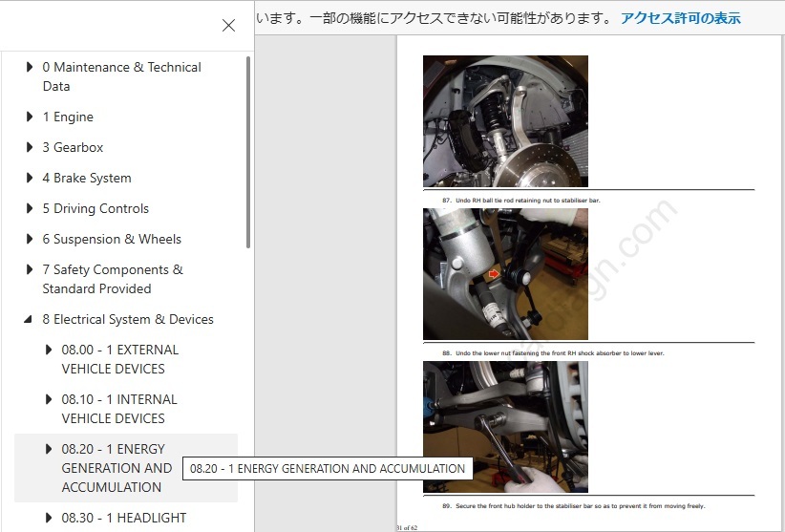Click the アクセス許可の表示 link
This screenshot has width=785, height=532.
click(680, 18)
